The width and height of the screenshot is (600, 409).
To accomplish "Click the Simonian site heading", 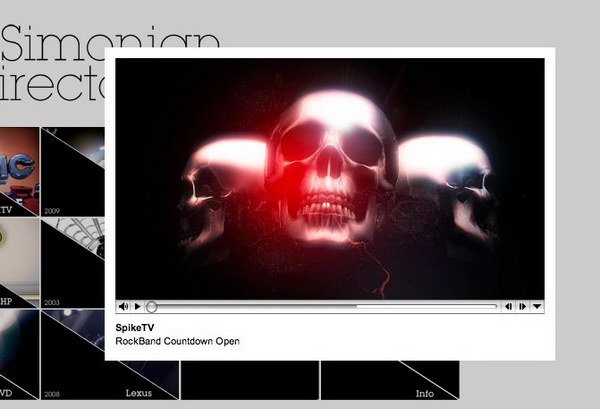I will (111, 43).
